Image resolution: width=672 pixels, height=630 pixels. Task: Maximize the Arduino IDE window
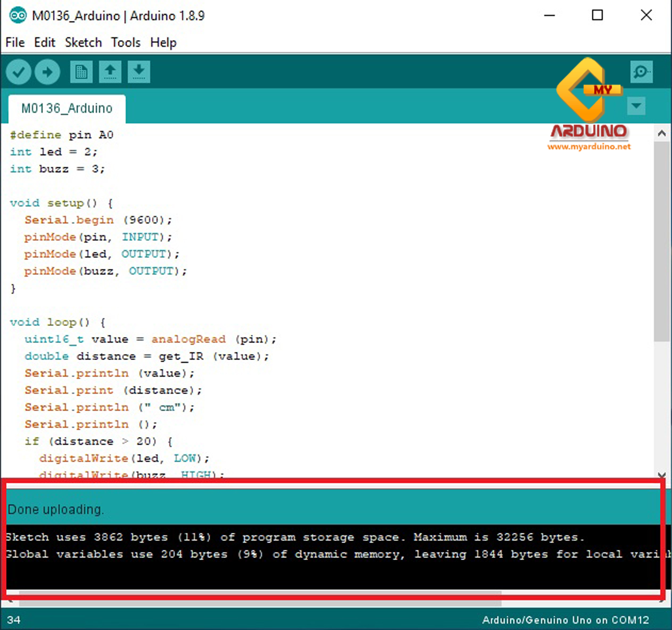pos(597,15)
